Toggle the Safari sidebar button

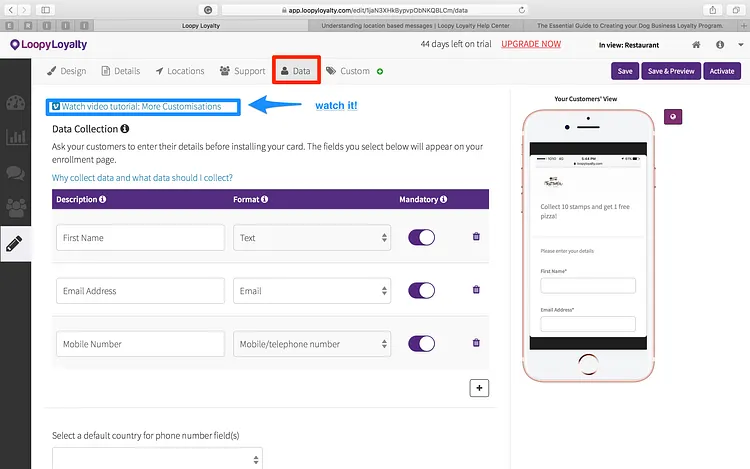[x=45, y=10]
